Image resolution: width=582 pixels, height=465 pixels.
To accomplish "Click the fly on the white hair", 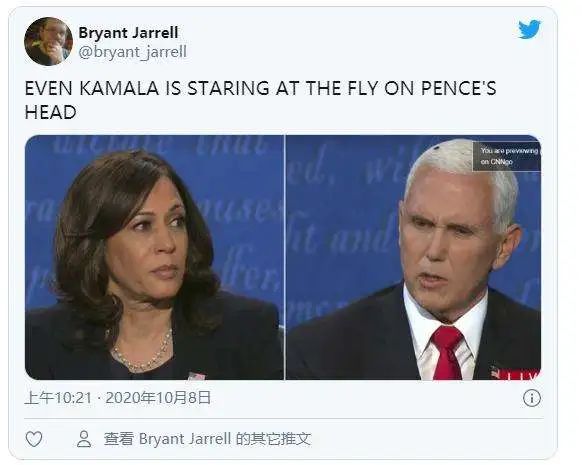I will pos(437,149).
